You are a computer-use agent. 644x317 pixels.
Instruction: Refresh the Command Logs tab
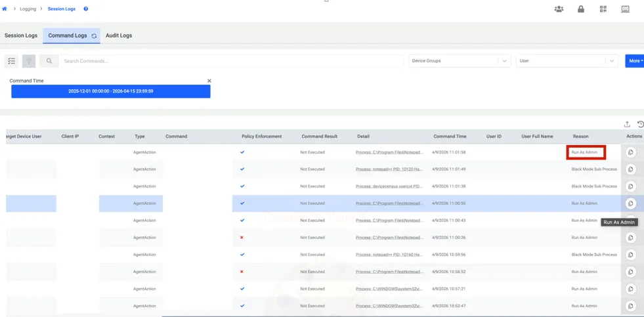[94, 35]
